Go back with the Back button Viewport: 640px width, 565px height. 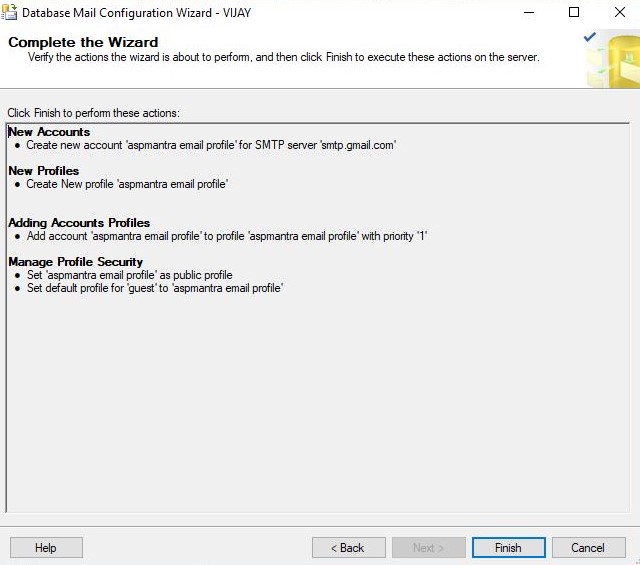coord(349,547)
